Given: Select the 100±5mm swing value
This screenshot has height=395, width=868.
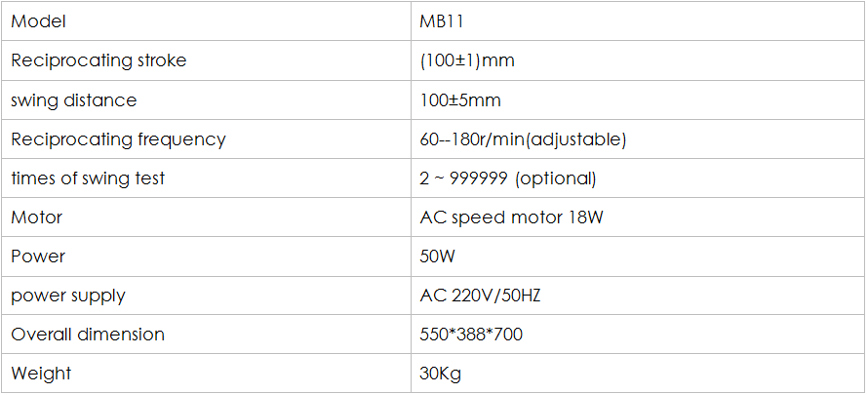Looking at the screenshot, I should pyautogui.click(x=460, y=100).
